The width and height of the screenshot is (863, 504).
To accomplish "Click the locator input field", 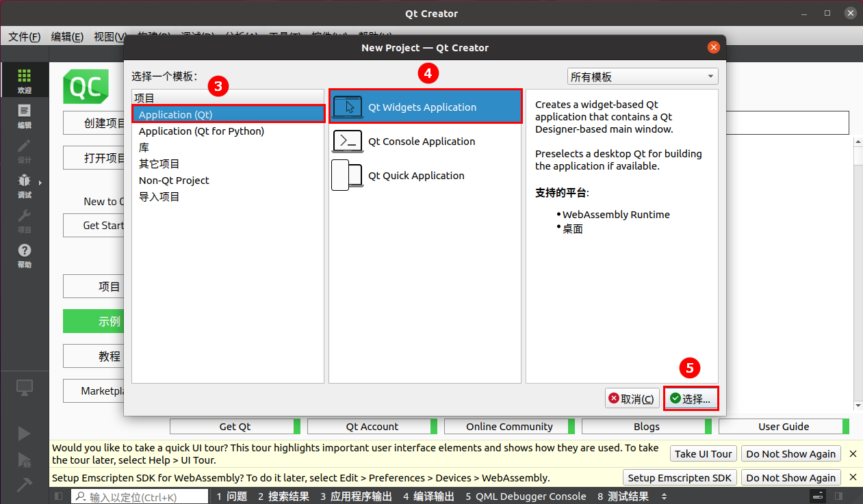I will pos(140,496).
